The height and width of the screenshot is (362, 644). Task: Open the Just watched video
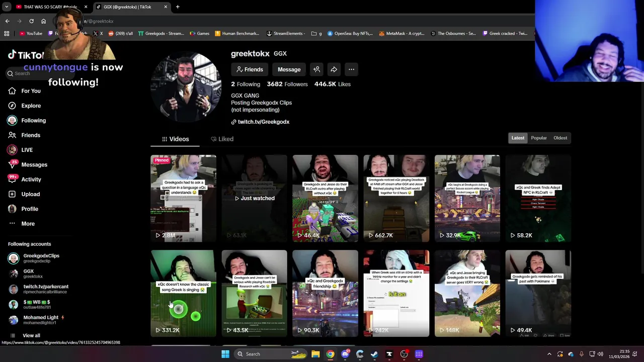tap(255, 198)
